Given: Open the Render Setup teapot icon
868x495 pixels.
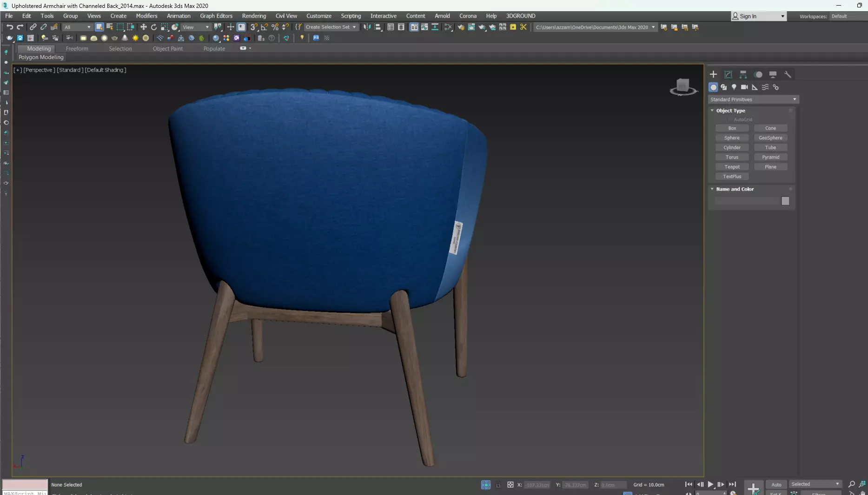Looking at the screenshot, I should click(461, 27).
